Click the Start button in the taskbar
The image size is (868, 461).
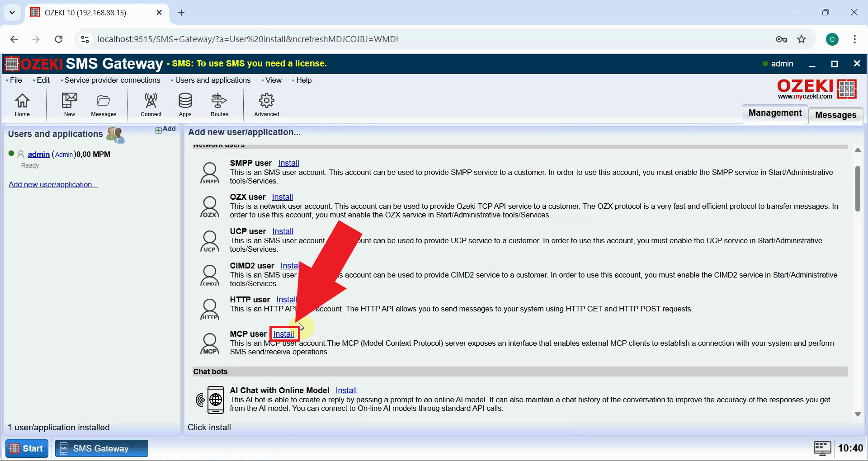coord(26,448)
